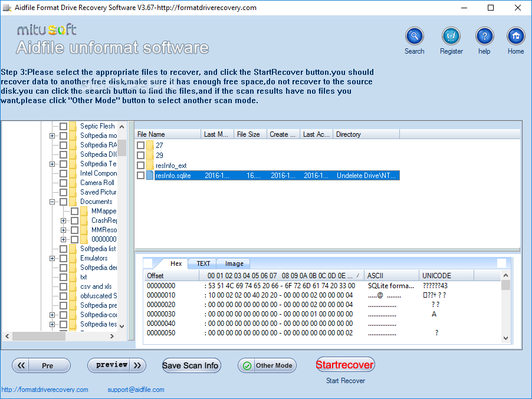This screenshot has width=532, height=399.
Task: Click the tree scroll down arrow
Action: [x=122, y=327]
